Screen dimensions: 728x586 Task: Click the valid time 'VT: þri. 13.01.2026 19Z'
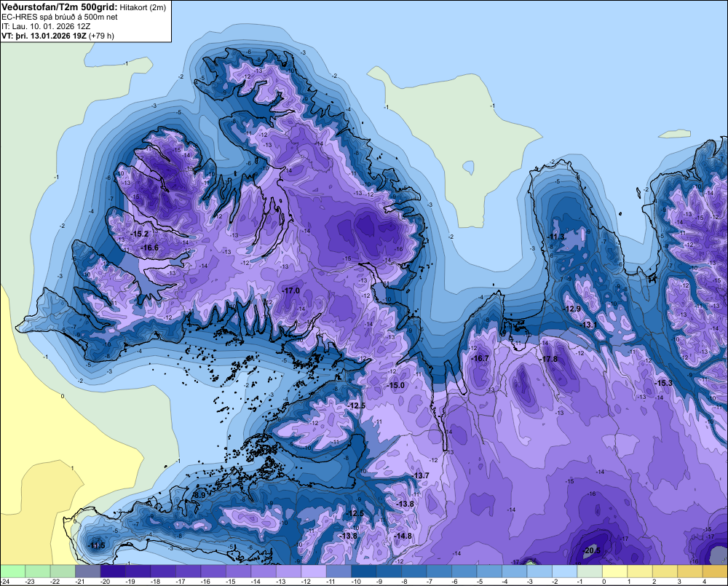pos(44,36)
